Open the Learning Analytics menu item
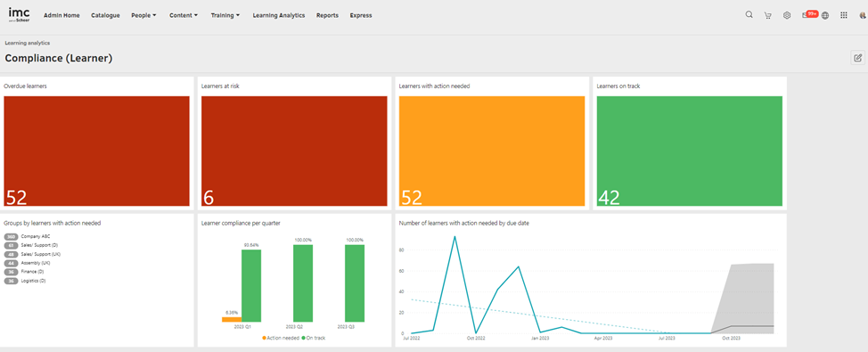 278,15
